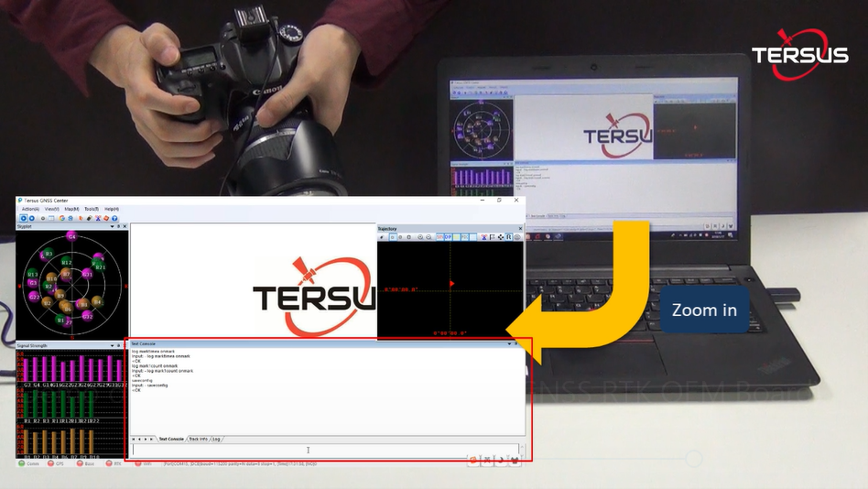
Task: Open the Tools menu
Action: pyautogui.click(x=91, y=209)
